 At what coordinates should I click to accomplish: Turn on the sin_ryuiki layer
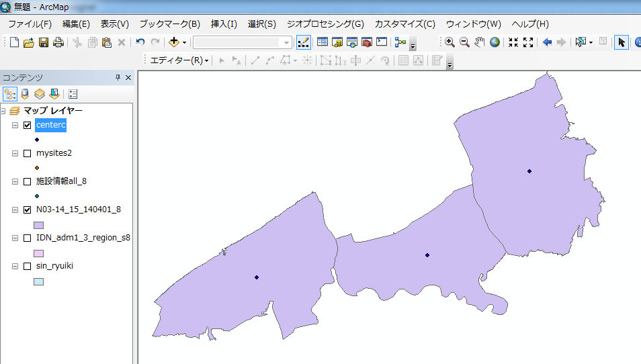27,266
